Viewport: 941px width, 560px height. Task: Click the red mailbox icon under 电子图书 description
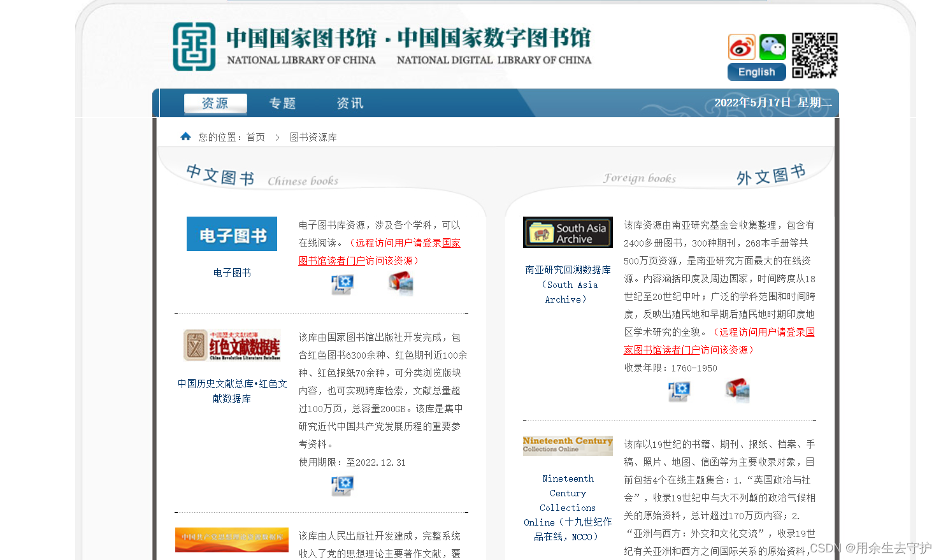[x=401, y=284]
